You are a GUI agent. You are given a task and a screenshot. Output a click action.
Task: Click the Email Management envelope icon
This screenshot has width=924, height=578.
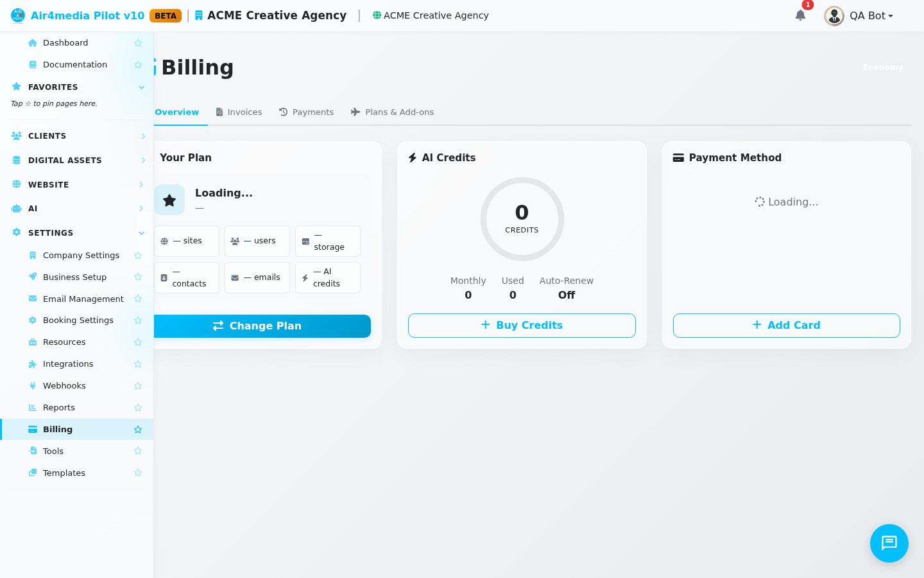click(x=33, y=299)
